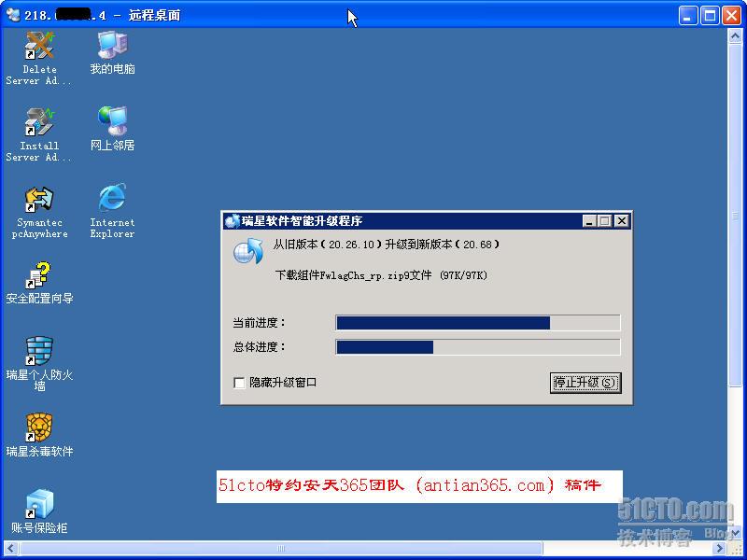Select the 安全配置向导 shortcut icon

coord(39,283)
